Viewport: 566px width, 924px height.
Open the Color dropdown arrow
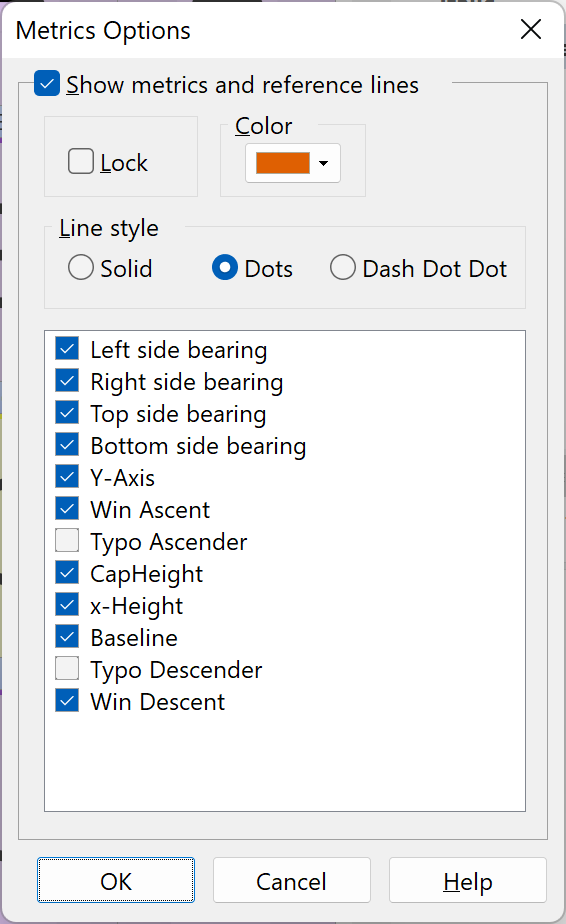tap(323, 163)
